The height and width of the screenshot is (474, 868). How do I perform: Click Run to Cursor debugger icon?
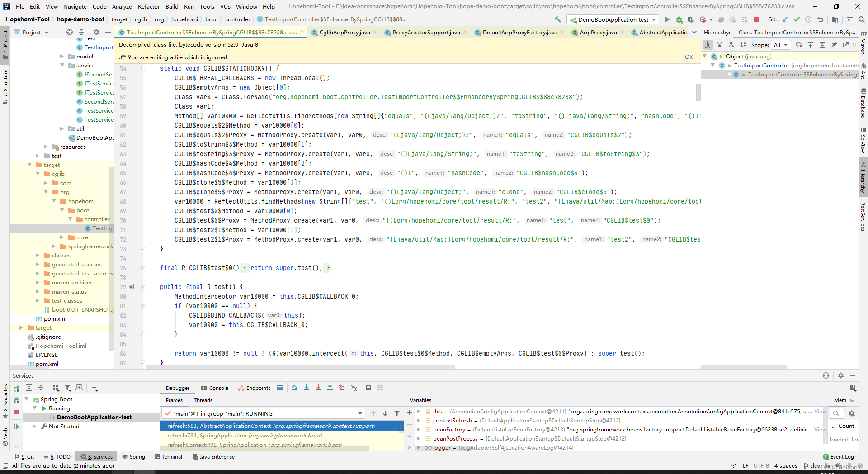pos(354,388)
